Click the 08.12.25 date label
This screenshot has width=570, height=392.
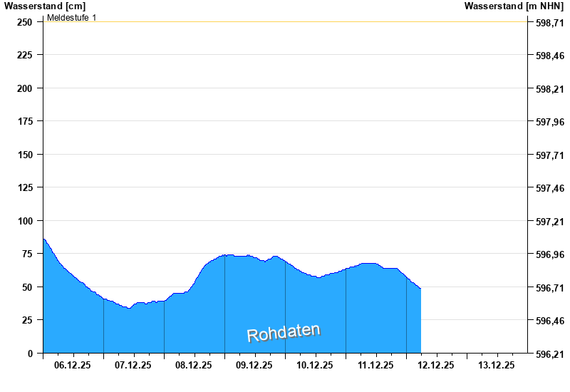194,365
